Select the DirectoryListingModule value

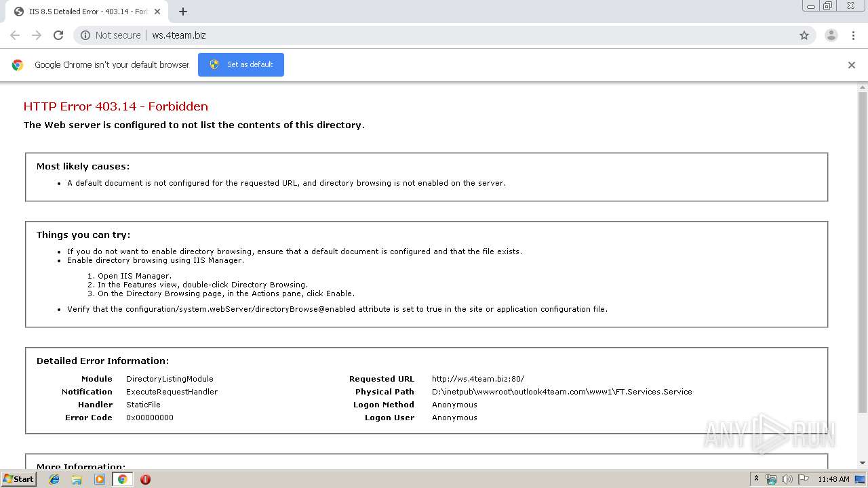170,379
